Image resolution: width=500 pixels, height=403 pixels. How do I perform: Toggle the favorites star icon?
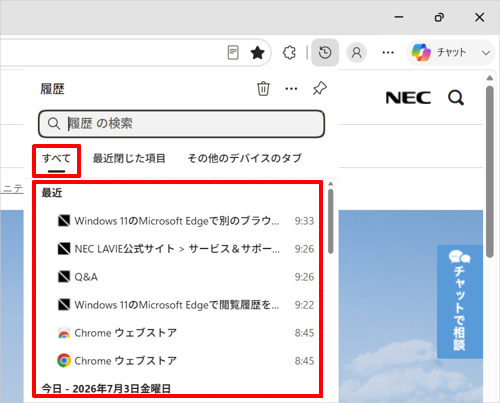click(x=257, y=53)
